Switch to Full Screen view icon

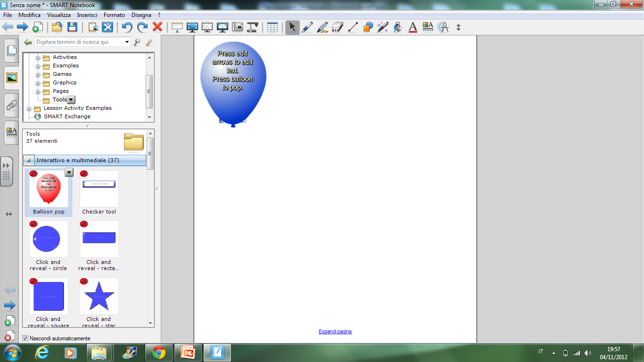tap(192, 27)
